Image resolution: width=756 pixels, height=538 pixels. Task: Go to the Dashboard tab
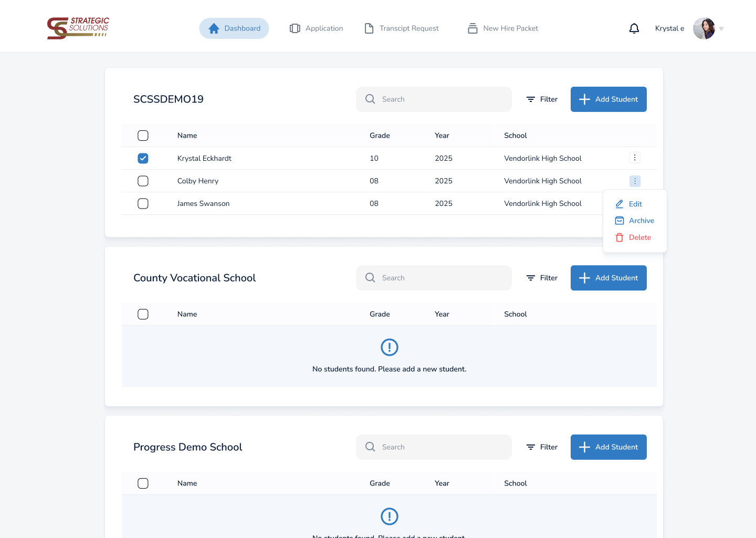tap(234, 28)
